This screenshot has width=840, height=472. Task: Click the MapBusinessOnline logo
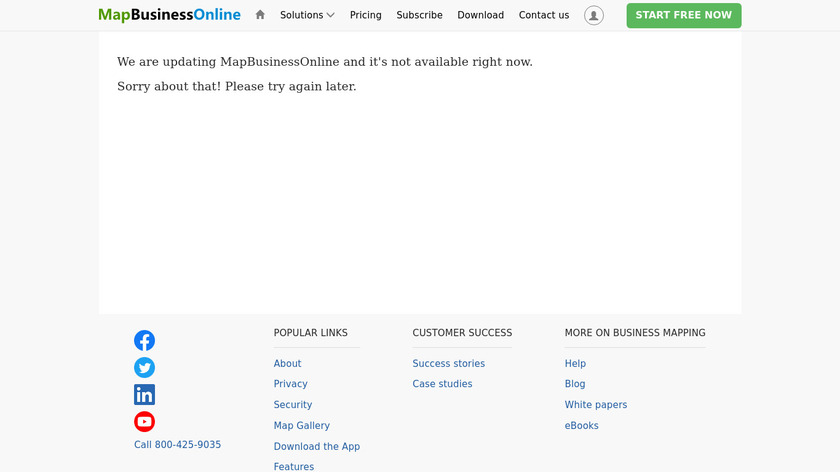click(169, 15)
